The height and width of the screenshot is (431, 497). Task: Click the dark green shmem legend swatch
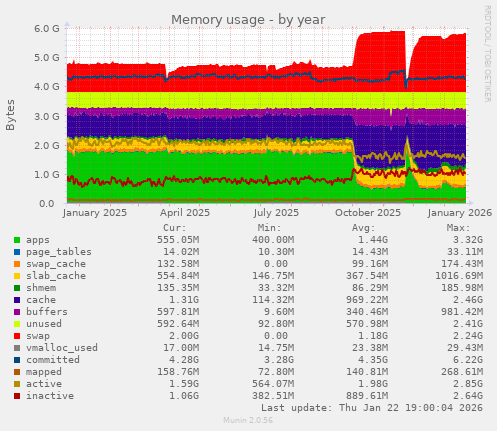[17, 288]
